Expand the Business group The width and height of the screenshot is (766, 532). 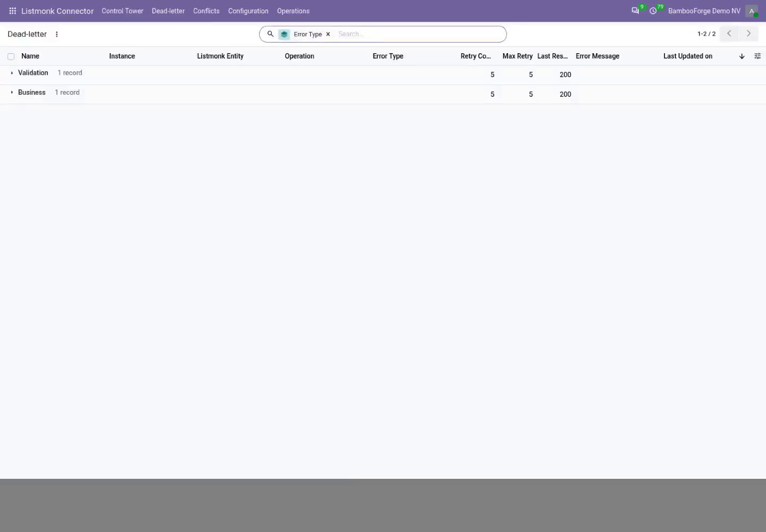click(x=12, y=93)
